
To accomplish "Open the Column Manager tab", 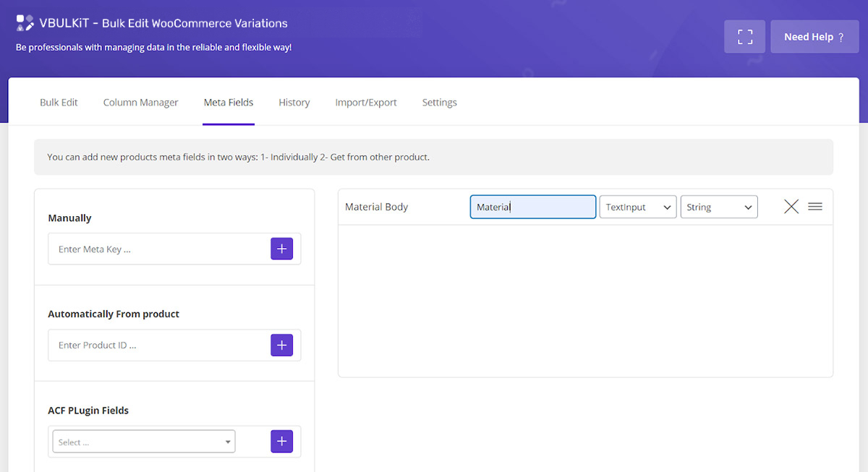I will [x=140, y=103].
